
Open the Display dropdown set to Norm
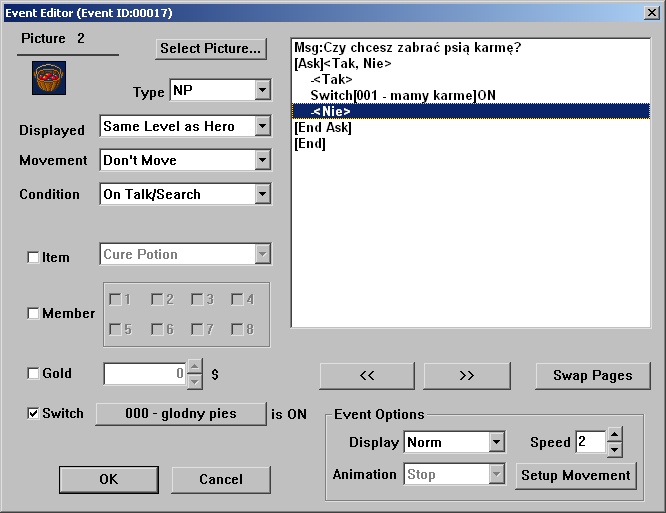pyautogui.click(x=454, y=442)
